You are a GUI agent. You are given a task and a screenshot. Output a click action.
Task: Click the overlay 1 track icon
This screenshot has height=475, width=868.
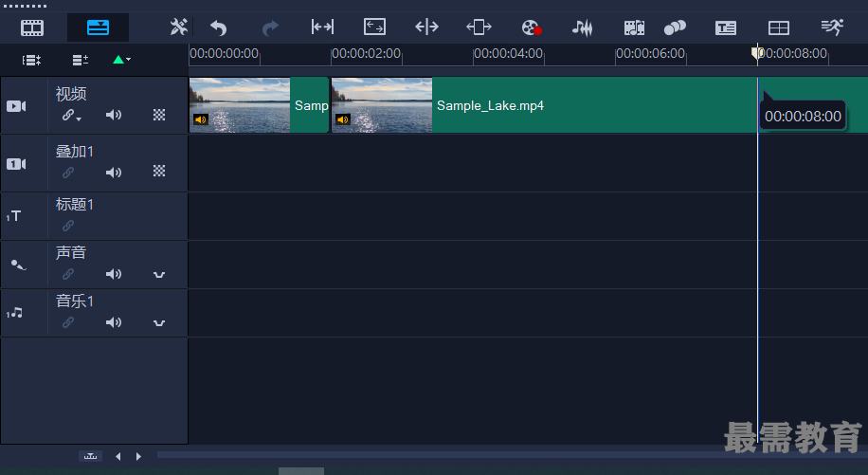coord(16,164)
